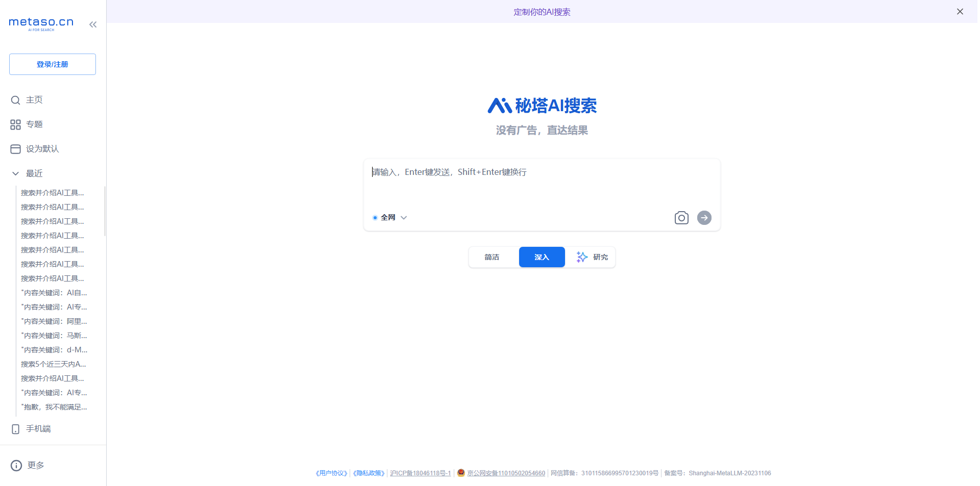Click the sidebar history scrollbar
980x486 pixels.
[105, 211]
